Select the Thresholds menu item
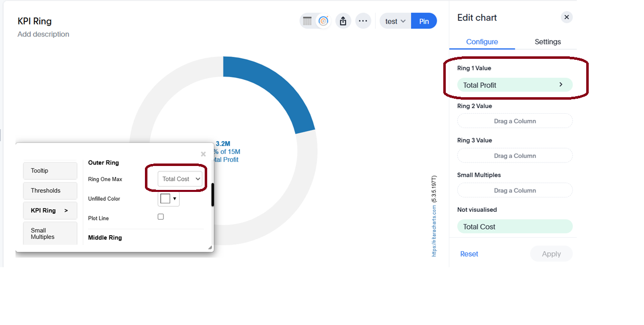This screenshot has height=325, width=644. (x=50, y=190)
